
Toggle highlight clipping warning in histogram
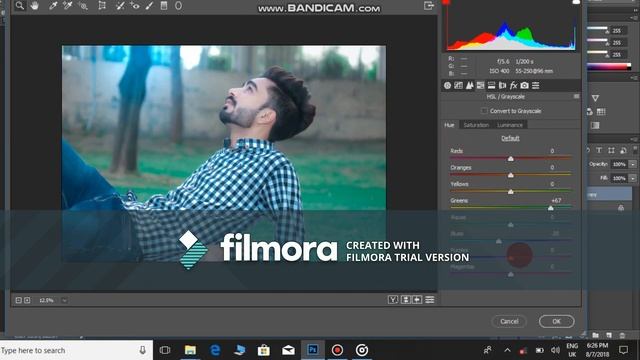pyautogui.click(x=576, y=2)
